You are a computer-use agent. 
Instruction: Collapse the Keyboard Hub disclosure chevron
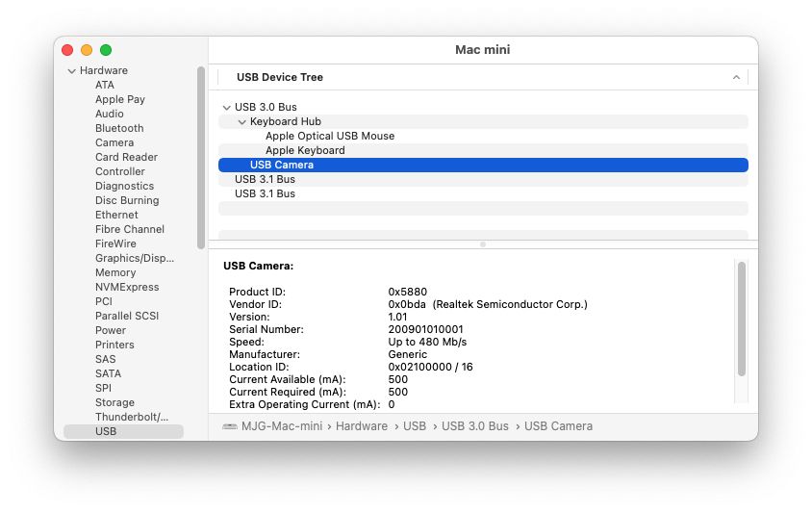click(x=241, y=122)
